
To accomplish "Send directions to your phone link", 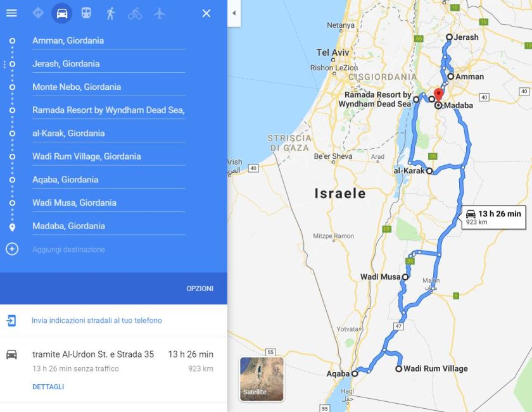I will pyautogui.click(x=97, y=320).
